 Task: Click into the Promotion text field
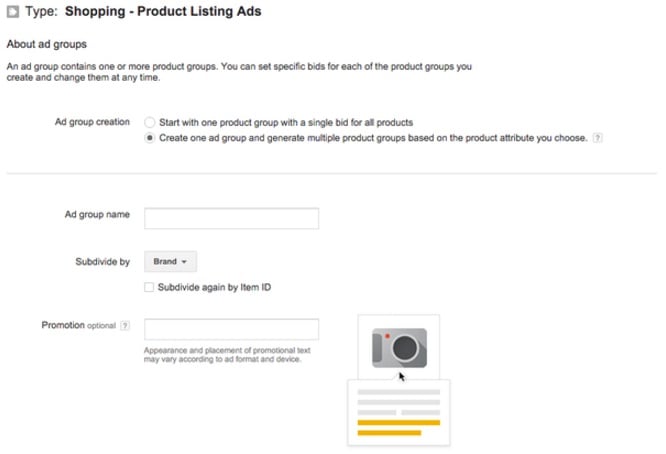(231, 329)
